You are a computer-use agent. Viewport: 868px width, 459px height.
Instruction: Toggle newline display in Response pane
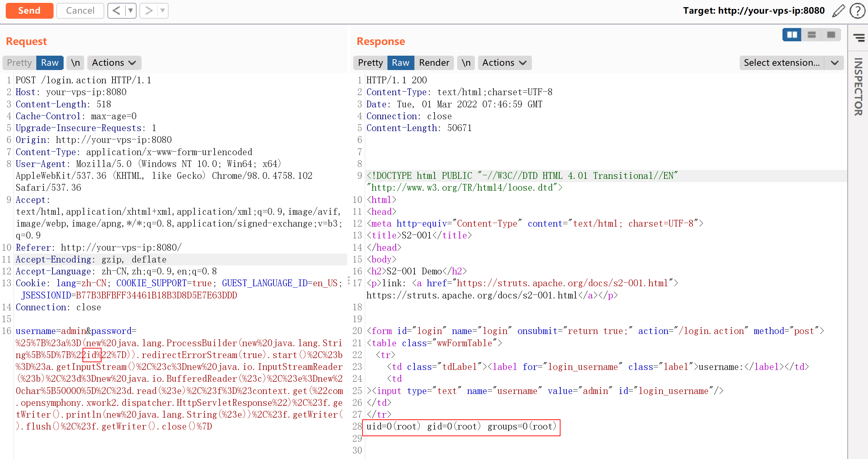tap(466, 63)
